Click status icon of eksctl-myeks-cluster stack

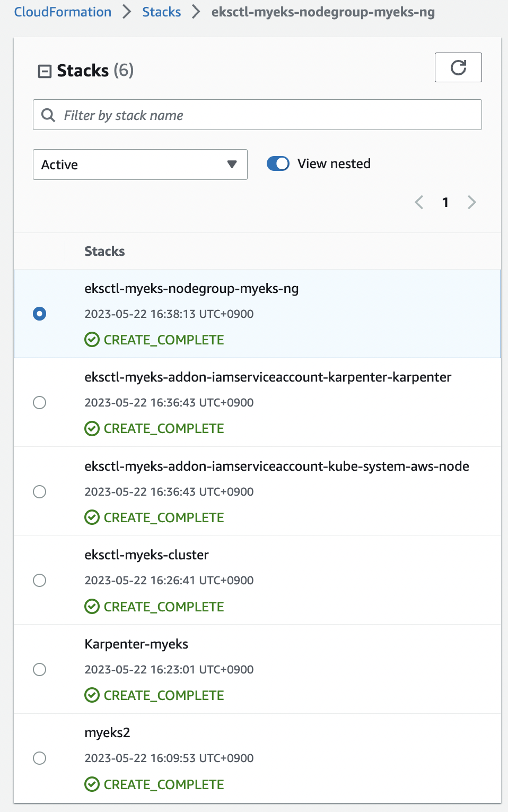click(92, 607)
